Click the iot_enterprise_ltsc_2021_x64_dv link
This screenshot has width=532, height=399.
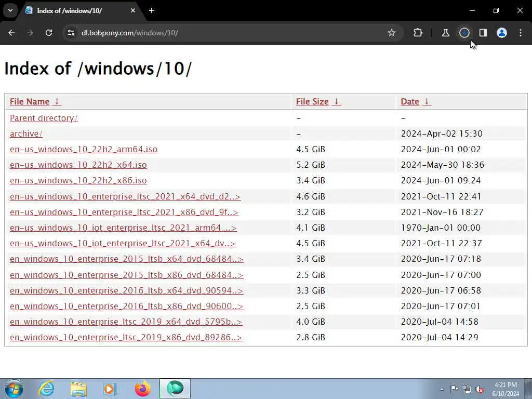coord(123,243)
